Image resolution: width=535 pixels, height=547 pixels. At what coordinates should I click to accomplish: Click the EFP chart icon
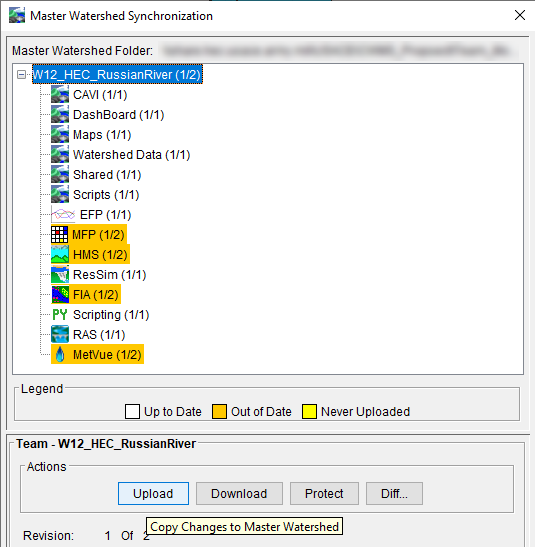coord(63,215)
